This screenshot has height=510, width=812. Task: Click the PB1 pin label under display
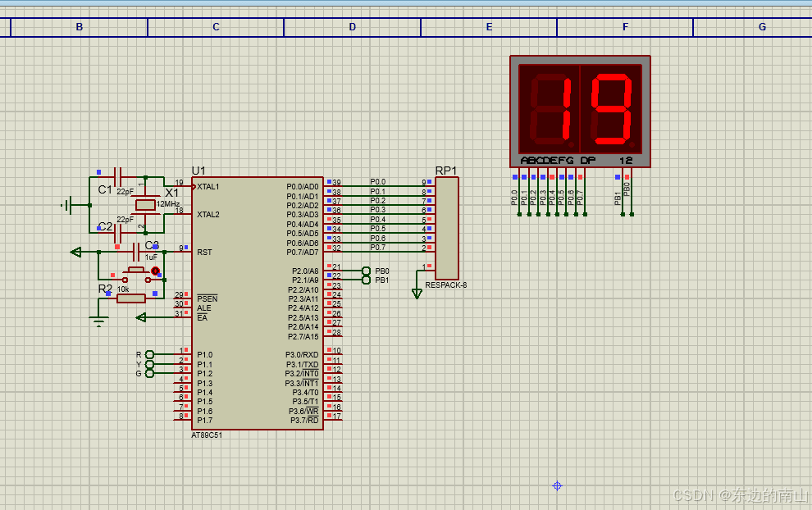click(618, 198)
